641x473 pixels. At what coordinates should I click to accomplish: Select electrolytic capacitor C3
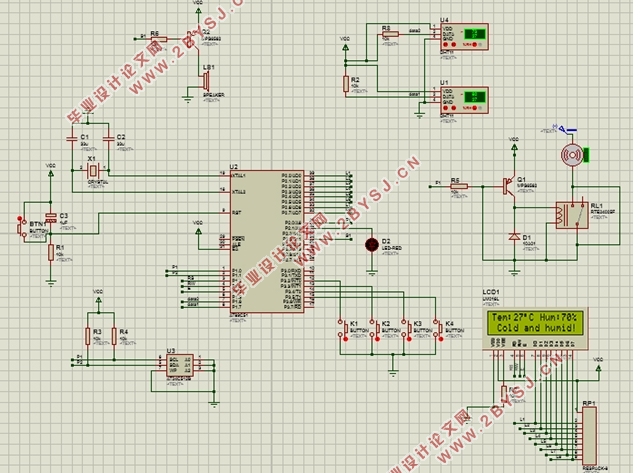pos(51,218)
